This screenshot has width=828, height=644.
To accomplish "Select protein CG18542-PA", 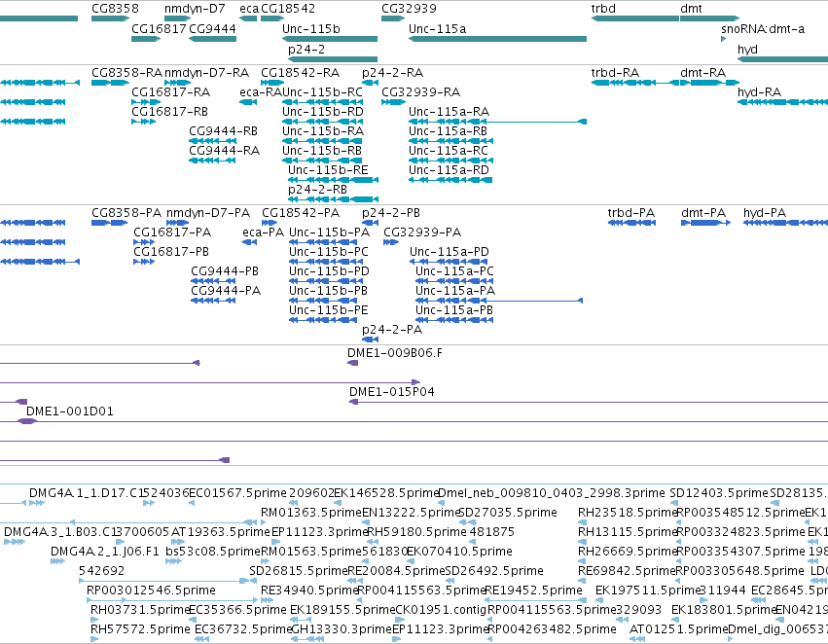I will point(301,213).
